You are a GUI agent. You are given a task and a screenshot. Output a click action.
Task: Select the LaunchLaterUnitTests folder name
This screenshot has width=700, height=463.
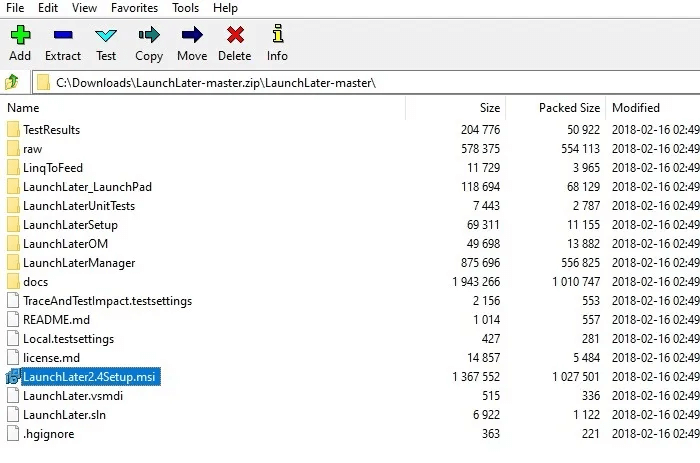tap(79, 206)
